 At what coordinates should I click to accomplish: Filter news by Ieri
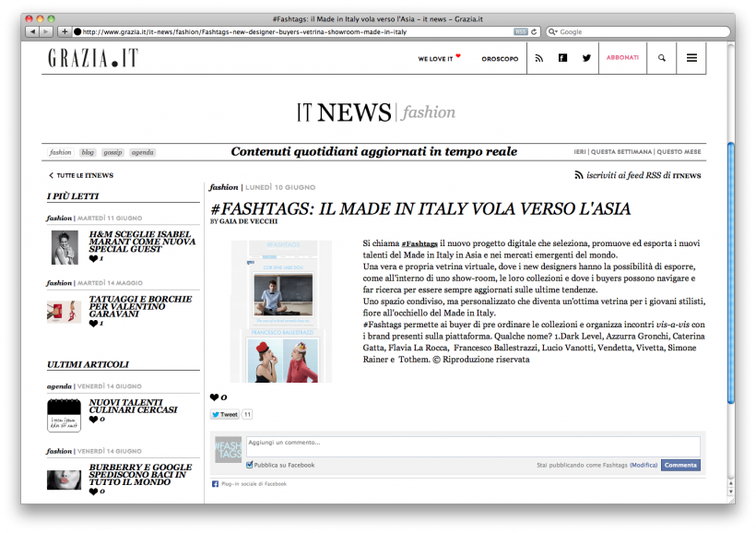tap(580, 152)
